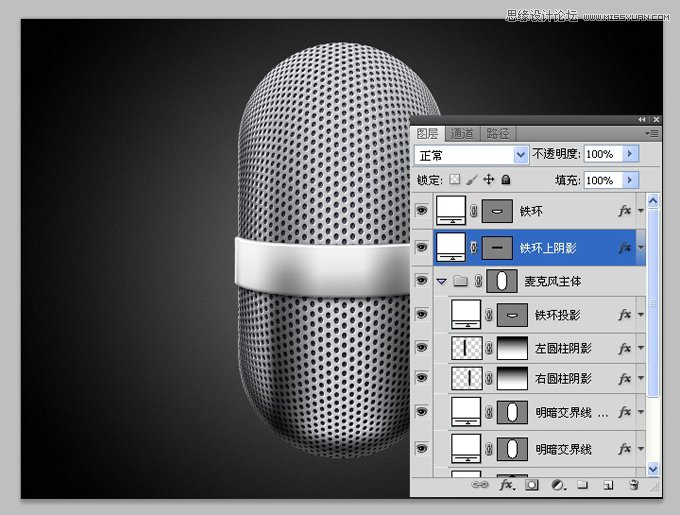Select the 左圆柱阴影 layer name
This screenshot has width=680, height=515.
(563, 348)
